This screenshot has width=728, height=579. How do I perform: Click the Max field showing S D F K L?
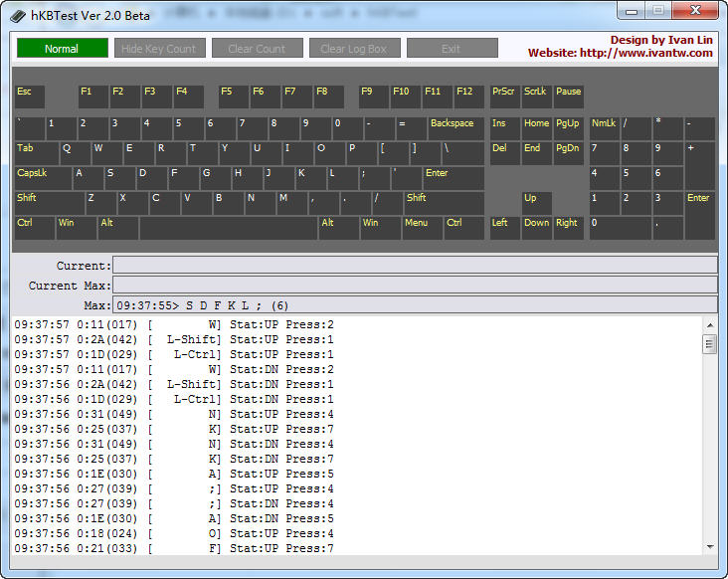point(415,304)
